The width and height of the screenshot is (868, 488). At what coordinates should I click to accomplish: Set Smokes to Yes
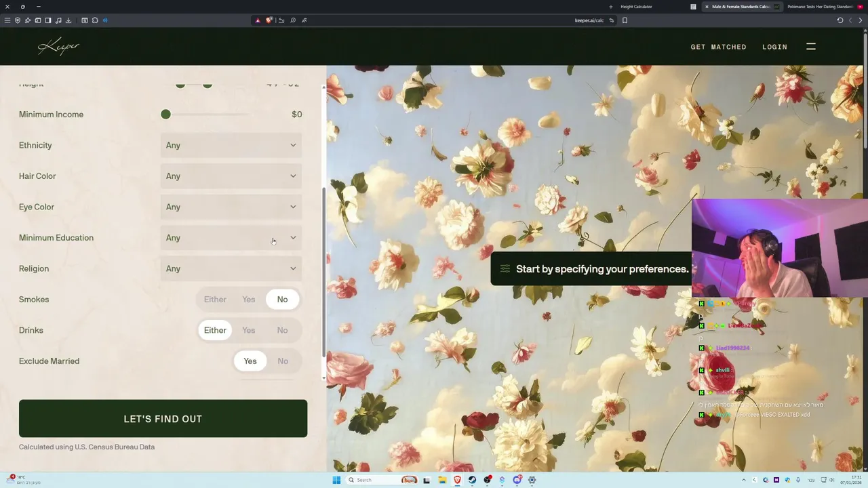pos(249,300)
